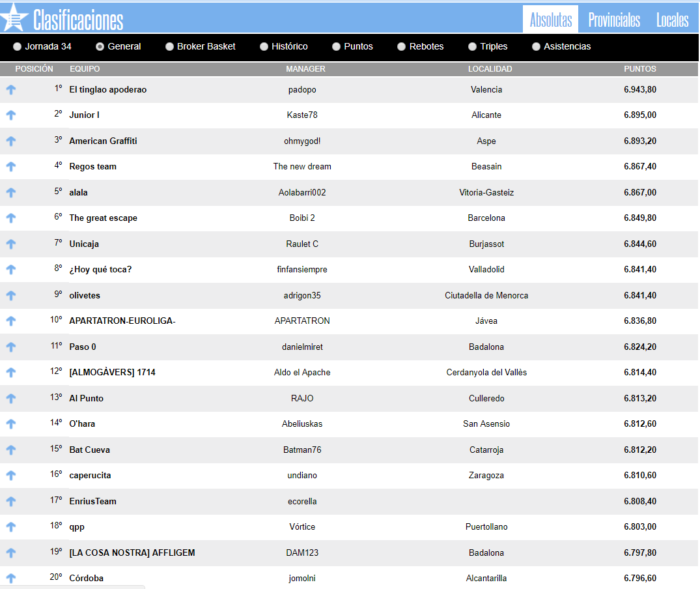Open the Regos team link
700x589 pixels.
point(92,167)
